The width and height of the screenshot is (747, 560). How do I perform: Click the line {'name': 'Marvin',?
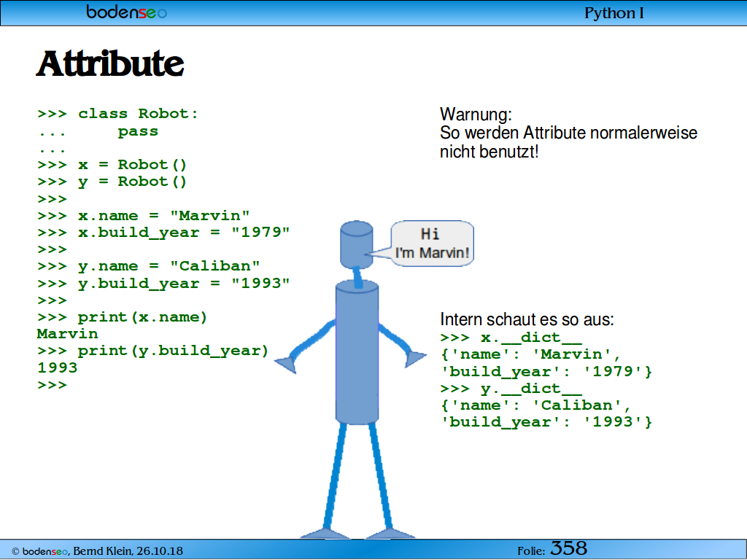pos(531,354)
